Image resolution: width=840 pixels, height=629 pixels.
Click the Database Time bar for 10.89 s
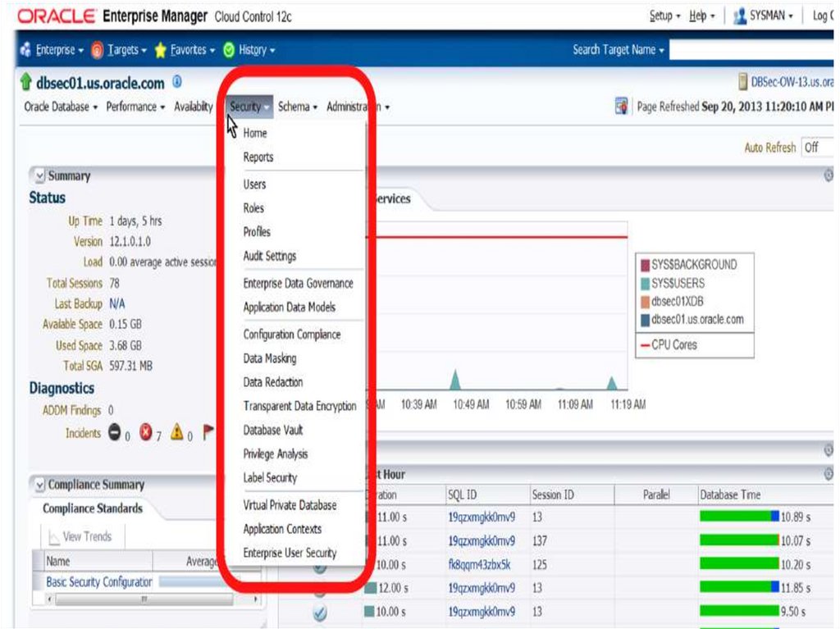pos(739,517)
